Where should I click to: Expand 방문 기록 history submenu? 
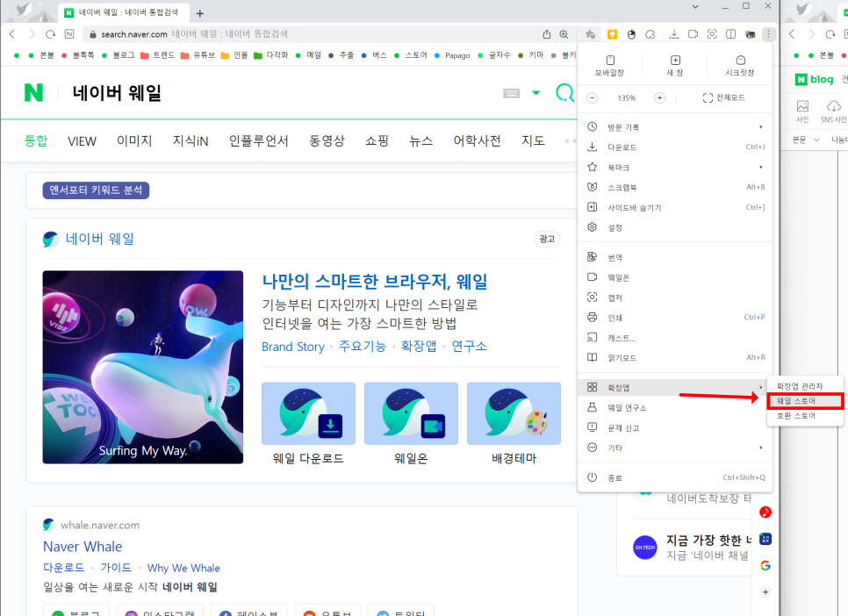[x=675, y=127]
